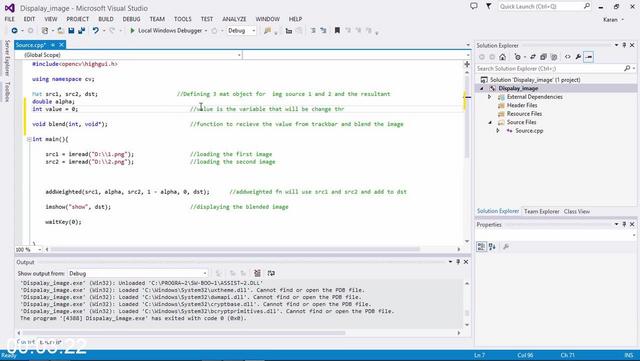The width and height of the screenshot is (640, 361).
Task: Click the Preview Selected Items icon in Solution Explorer
Action: (589, 57)
